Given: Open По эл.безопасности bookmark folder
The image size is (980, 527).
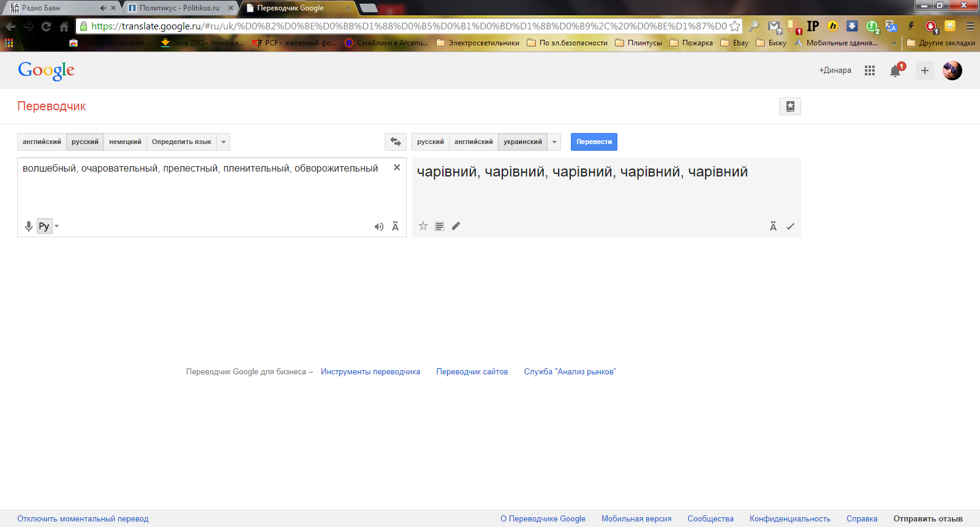Looking at the screenshot, I should click(567, 43).
